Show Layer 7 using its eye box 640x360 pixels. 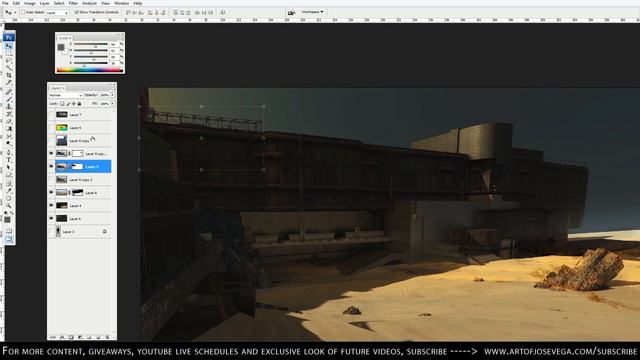[x=51, y=115]
